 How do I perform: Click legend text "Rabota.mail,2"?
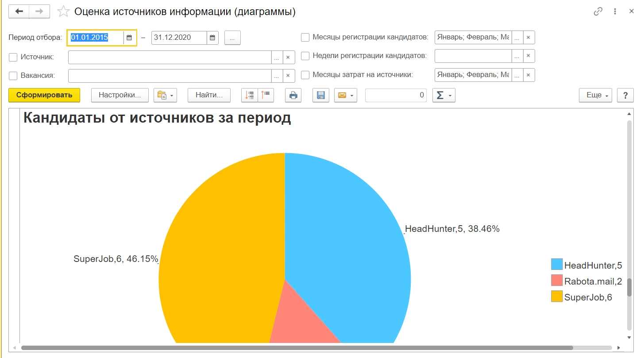click(x=593, y=281)
